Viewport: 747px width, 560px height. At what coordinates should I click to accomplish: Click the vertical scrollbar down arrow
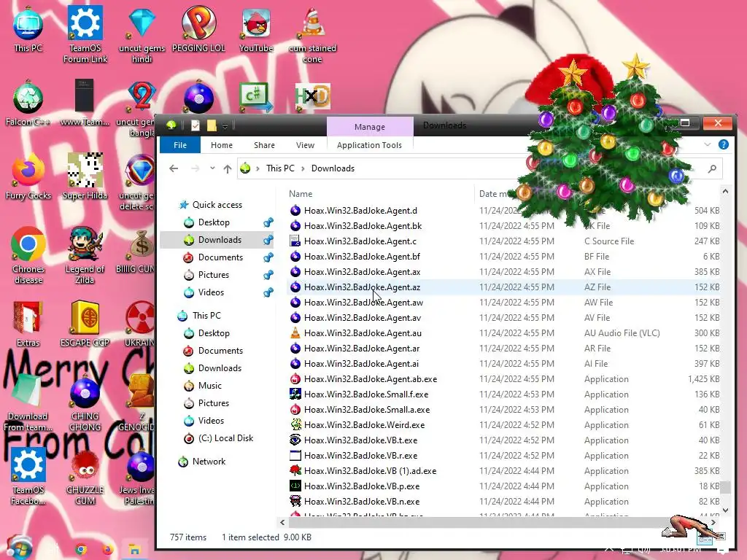point(725,510)
